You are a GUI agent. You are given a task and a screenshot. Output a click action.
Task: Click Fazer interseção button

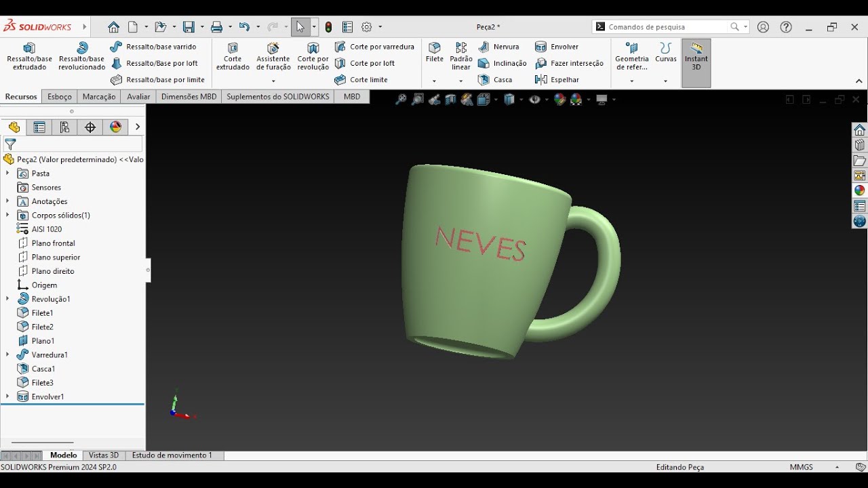[569, 63]
